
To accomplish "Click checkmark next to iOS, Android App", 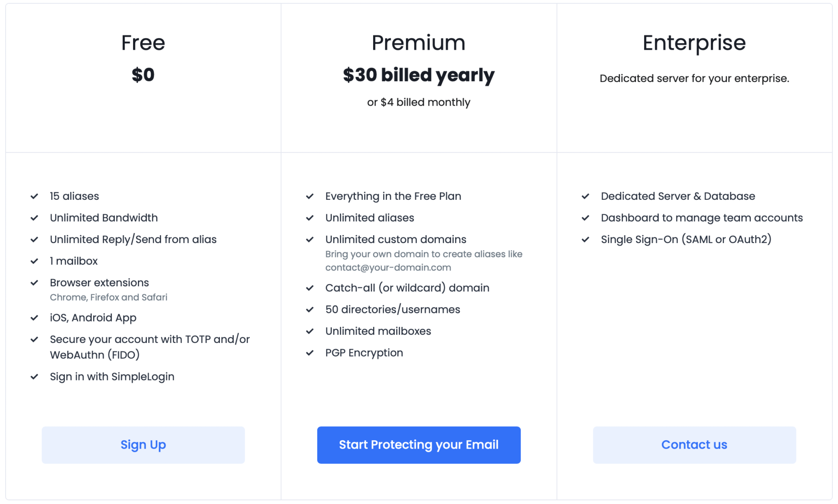I will pyautogui.click(x=34, y=318).
